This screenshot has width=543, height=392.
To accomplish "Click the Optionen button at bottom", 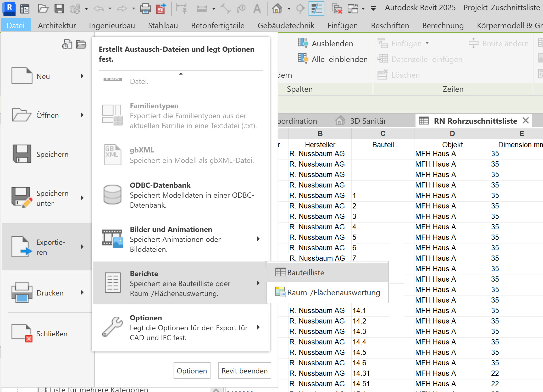I will (x=192, y=371).
